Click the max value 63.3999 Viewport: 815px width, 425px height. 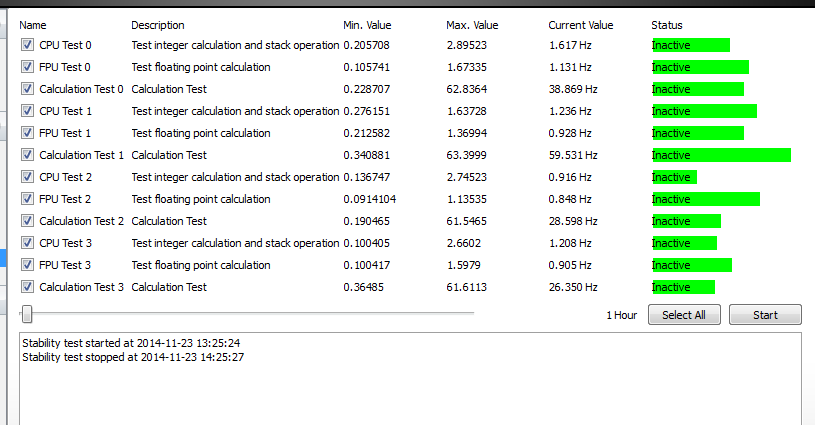coord(467,155)
